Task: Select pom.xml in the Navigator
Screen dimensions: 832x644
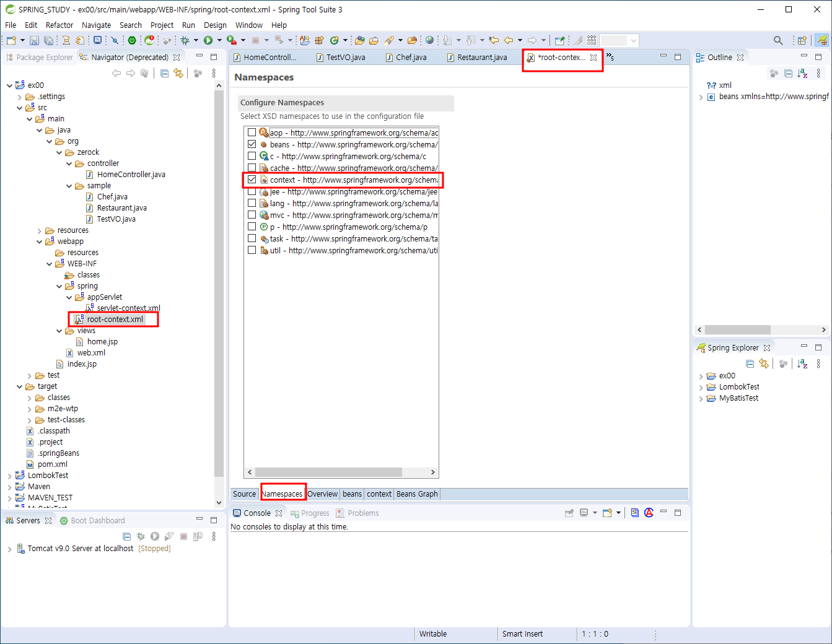Action: click(47, 464)
